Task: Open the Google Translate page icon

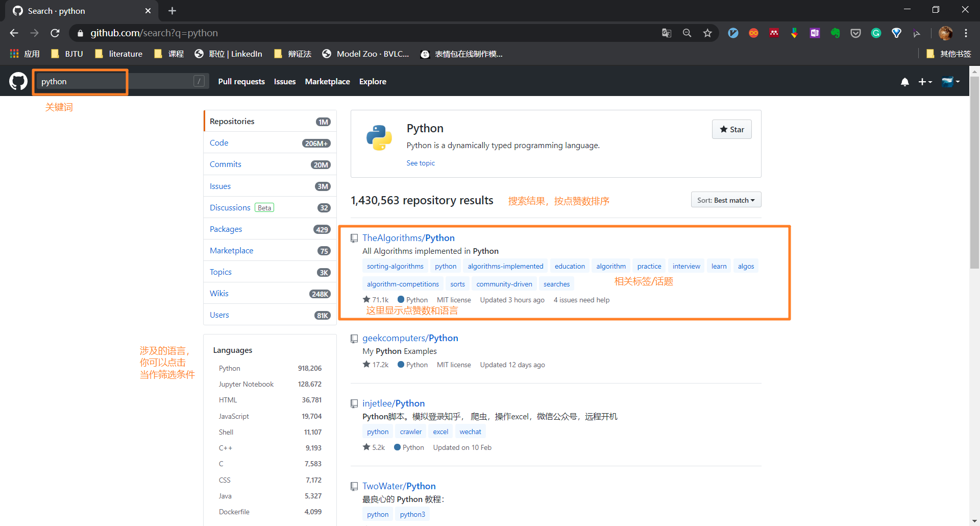Action: pyautogui.click(x=667, y=33)
